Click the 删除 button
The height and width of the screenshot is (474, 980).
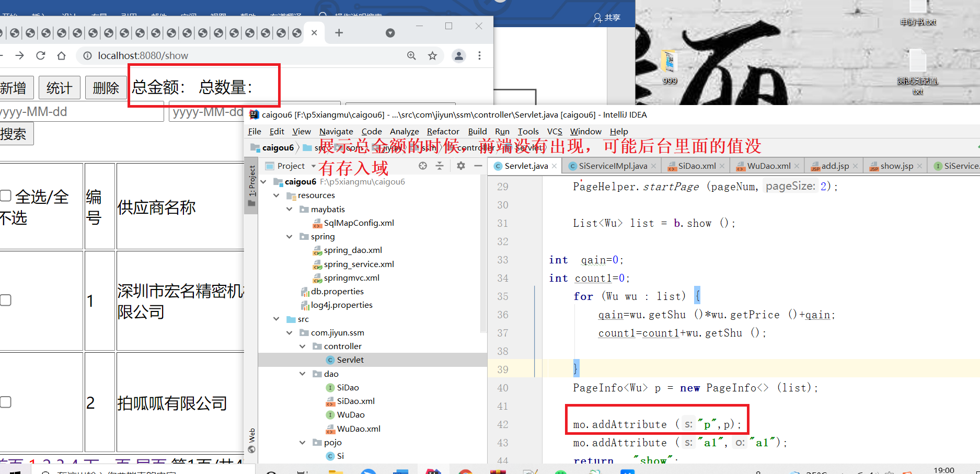pos(106,88)
